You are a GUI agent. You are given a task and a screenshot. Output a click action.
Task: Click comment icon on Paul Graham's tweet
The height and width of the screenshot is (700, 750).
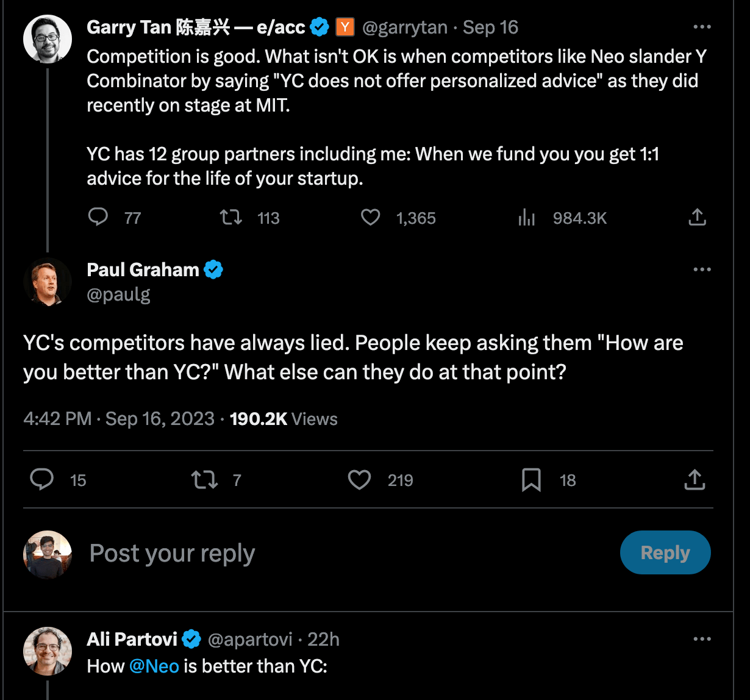point(42,480)
